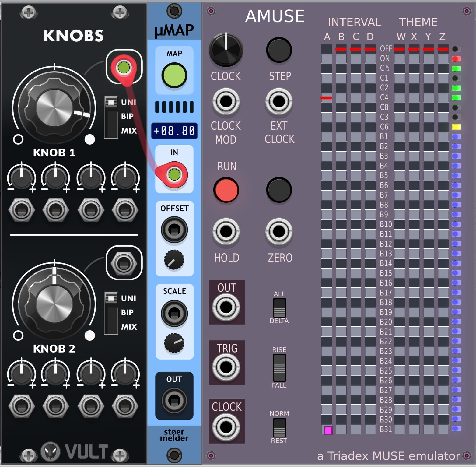Click the VULT logo on KNOBS module

click(74, 451)
